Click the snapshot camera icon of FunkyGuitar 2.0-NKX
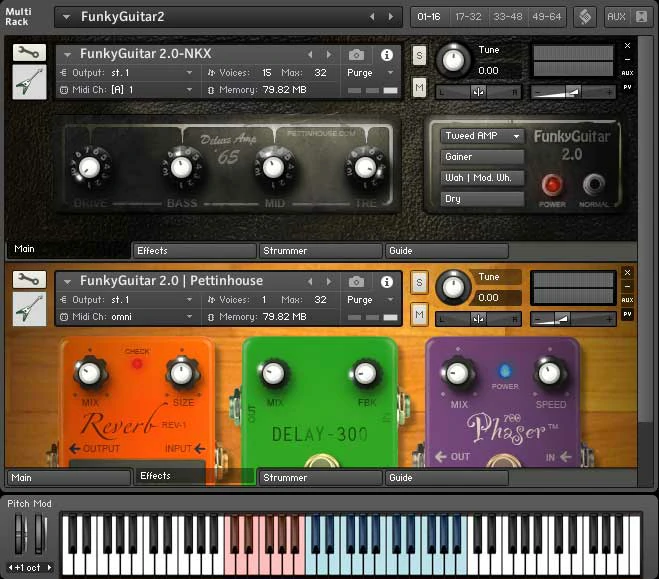The width and height of the screenshot is (659, 579). 356,55
